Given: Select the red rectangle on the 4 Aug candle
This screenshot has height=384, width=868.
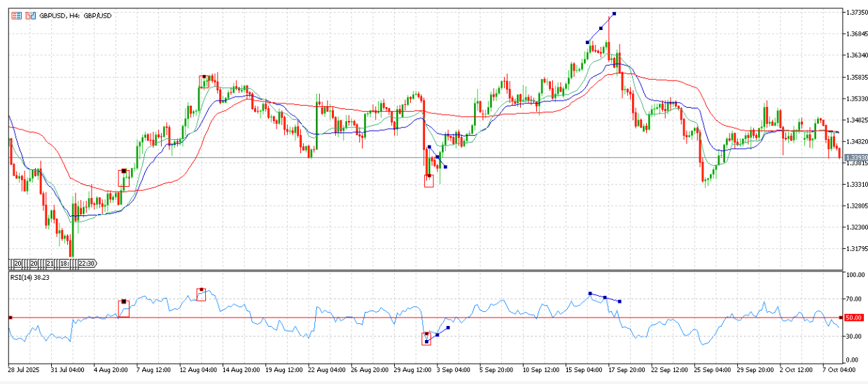Looking at the screenshot, I should pos(124,178).
